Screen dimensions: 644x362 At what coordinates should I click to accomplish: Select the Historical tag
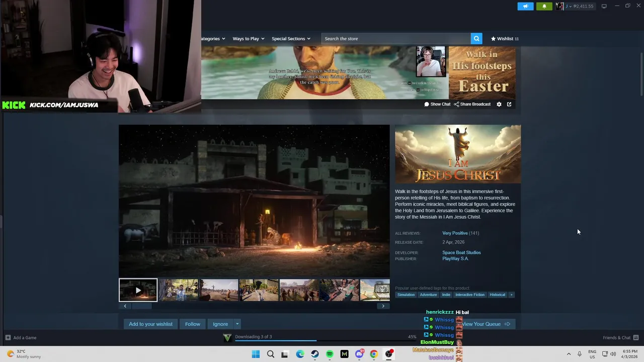click(x=497, y=295)
